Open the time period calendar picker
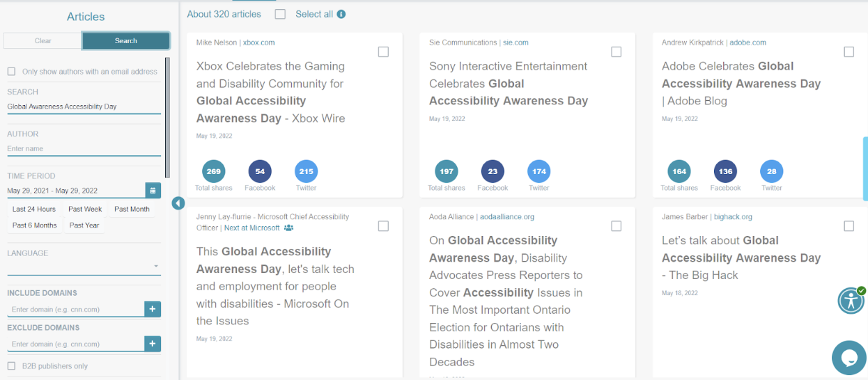The width and height of the screenshot is (868, 380). pyautogui.click(x=153, y=190)
